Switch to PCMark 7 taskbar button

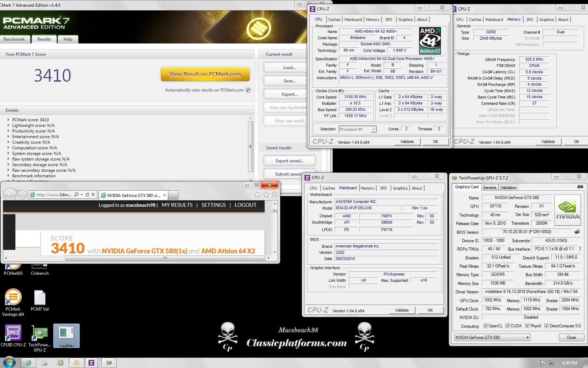[x=77, y=363]
